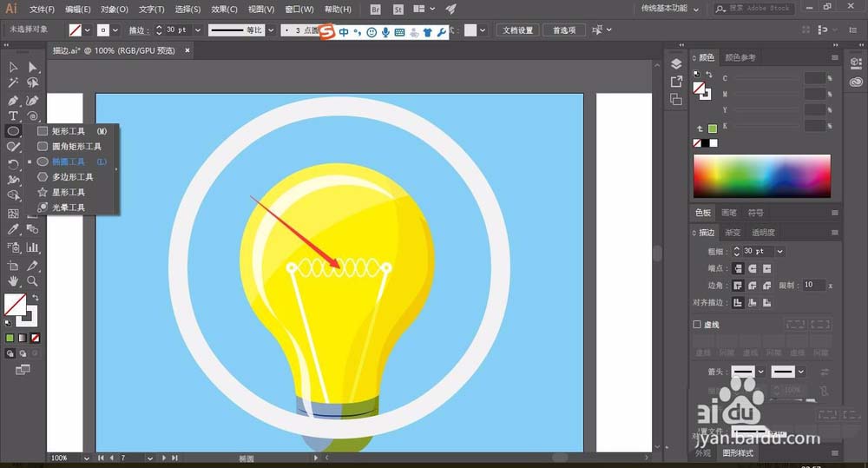Set 边角 to bevel join
The width and height of the screenshot is (868, 468).
pyautogui.click(x=766, y=286)
